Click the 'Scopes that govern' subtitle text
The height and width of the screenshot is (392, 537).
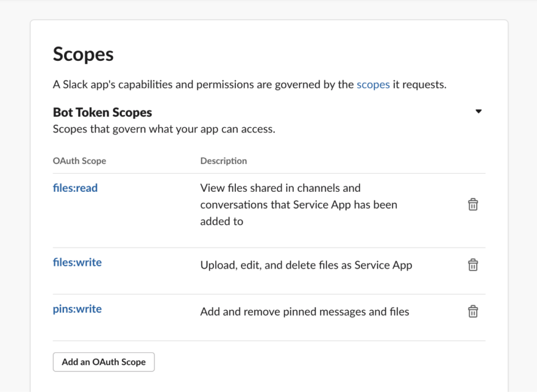coord(164,129)
